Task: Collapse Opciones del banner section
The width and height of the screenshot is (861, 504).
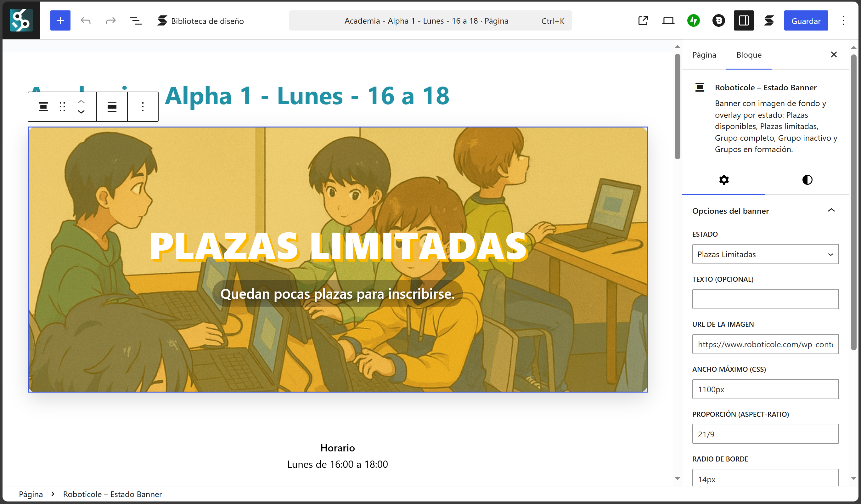Action: point(831,211)
